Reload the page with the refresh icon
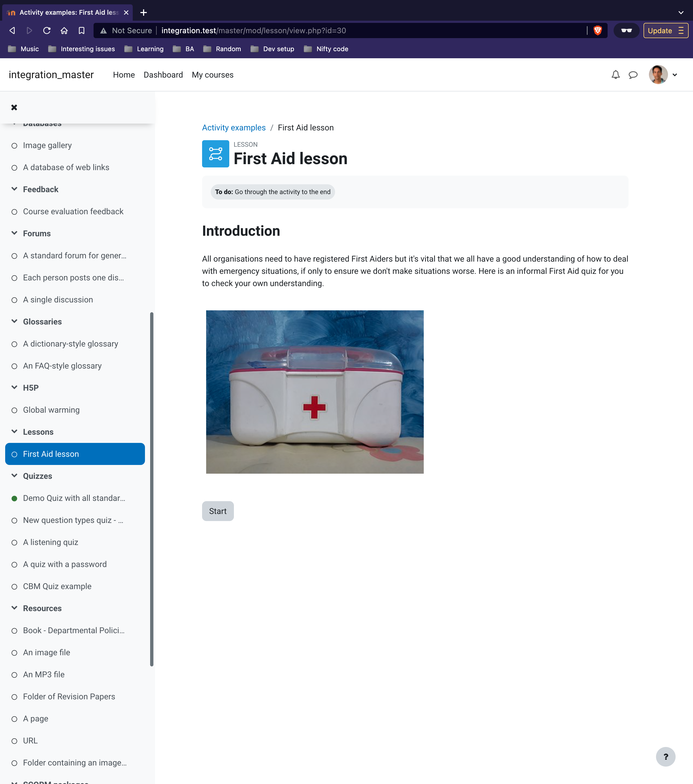Viewport: 693px width, 784px height. (x=47, y=30)
